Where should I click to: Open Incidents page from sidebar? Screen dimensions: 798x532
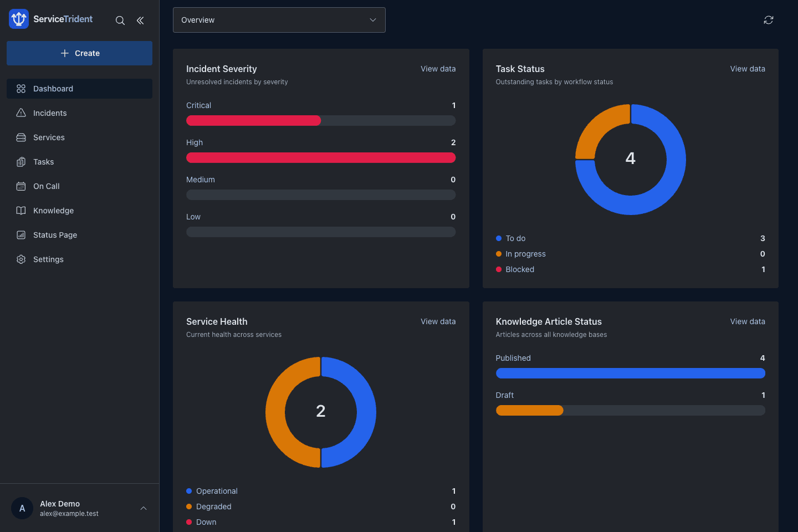point(79,113)
